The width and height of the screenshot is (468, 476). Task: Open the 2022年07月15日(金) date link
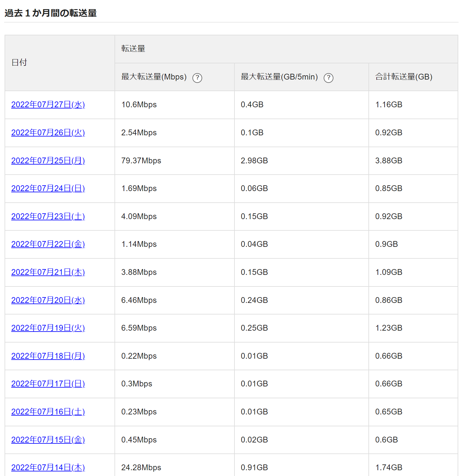pos(48,440)
